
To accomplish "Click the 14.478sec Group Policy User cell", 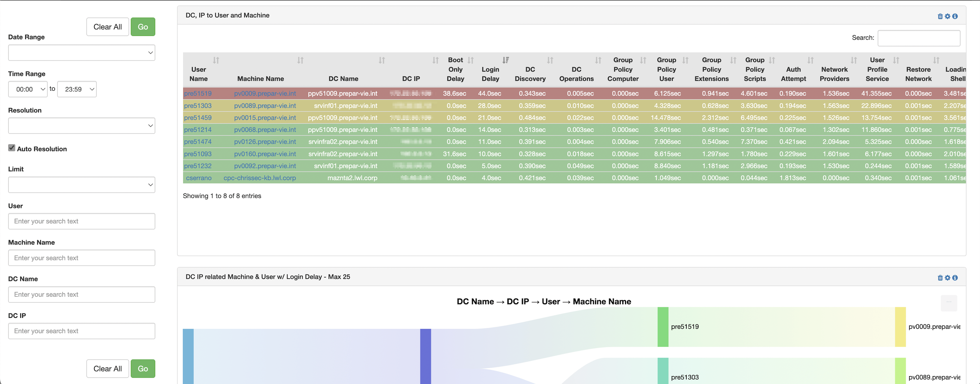I will [665, 118].
